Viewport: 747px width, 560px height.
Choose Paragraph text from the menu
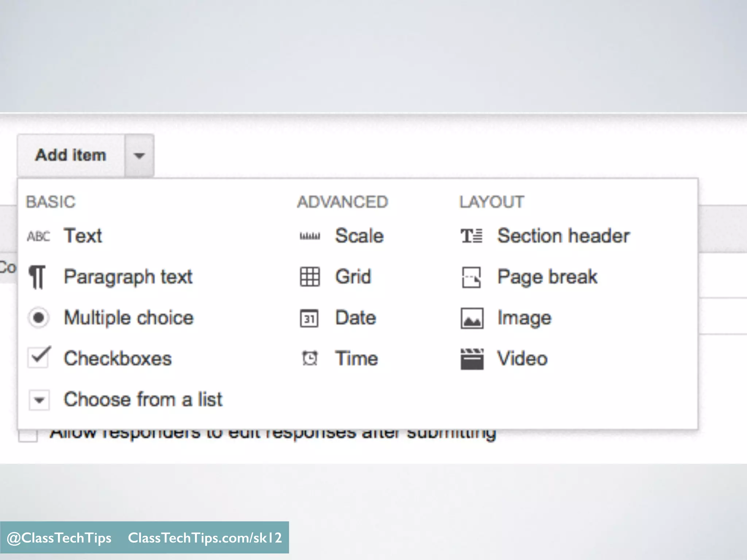[128, 277]
